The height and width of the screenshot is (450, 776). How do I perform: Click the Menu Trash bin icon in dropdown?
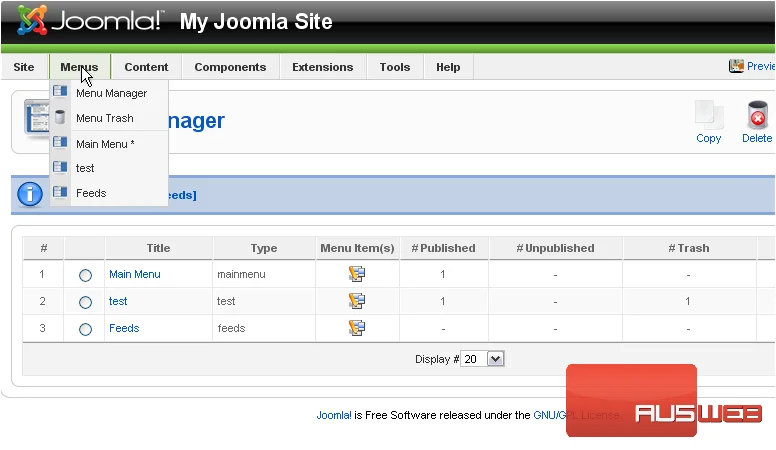[x=60, y=117]
